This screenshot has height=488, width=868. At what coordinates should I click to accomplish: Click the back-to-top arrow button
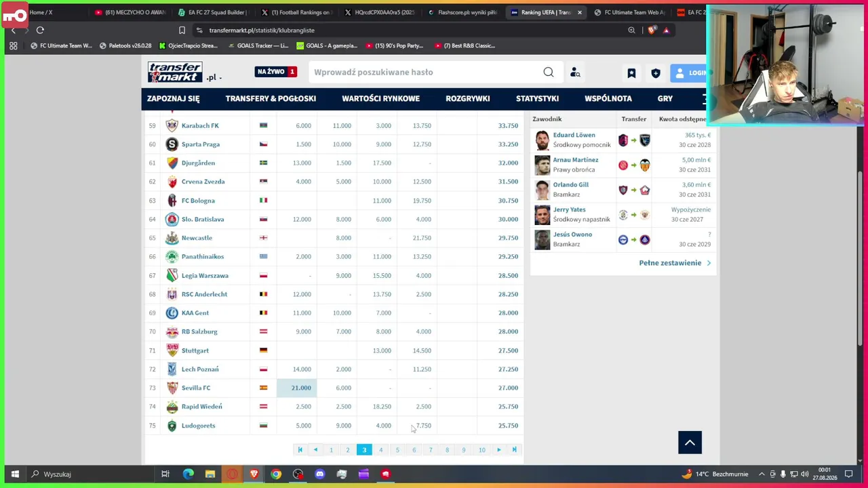(690, 443)
